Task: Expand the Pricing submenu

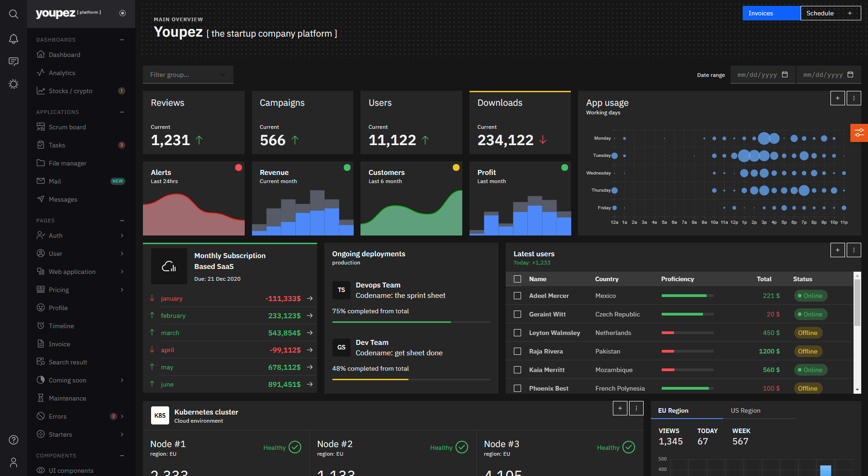Action: pyautogui.click(x=122, y=290)
